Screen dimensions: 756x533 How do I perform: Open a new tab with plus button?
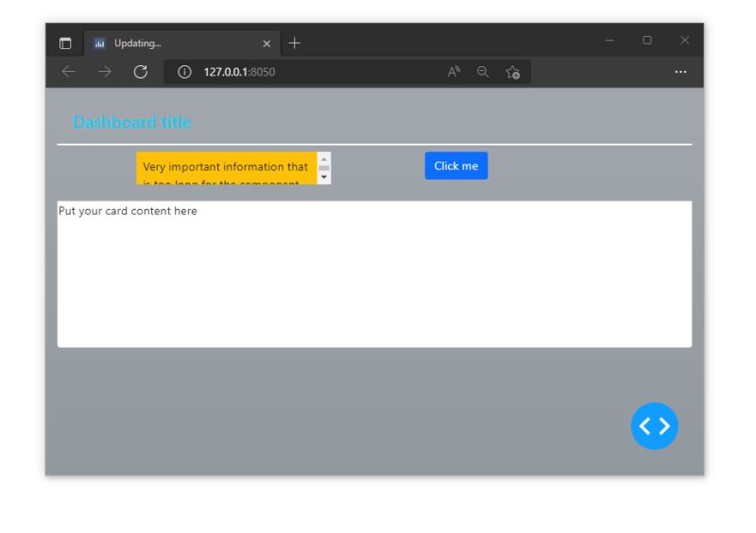[x=295, y=43]
